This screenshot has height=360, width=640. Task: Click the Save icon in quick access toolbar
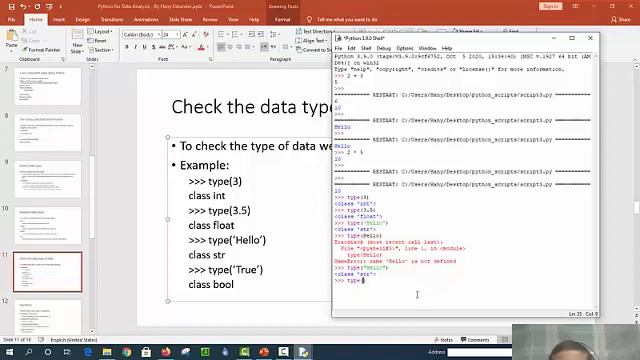coord(11,7)
